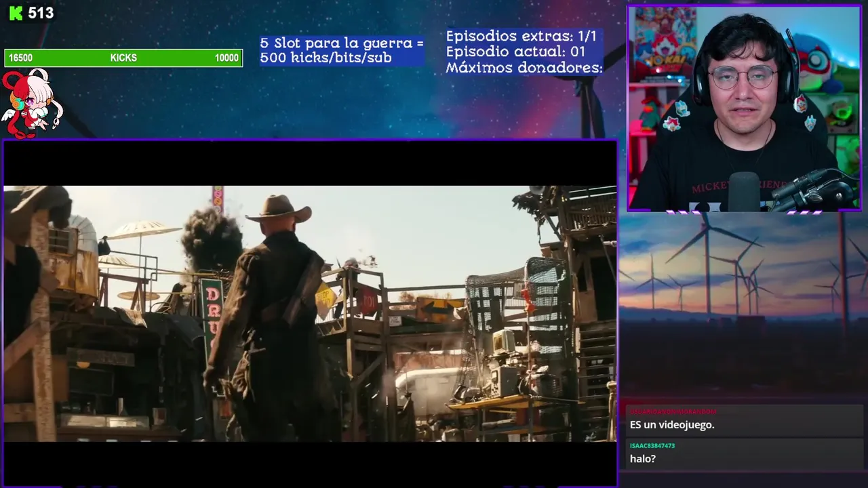Click the red-haired chibi mascot image
Viewport: 868px width, 488px height.
pos(31,103)
